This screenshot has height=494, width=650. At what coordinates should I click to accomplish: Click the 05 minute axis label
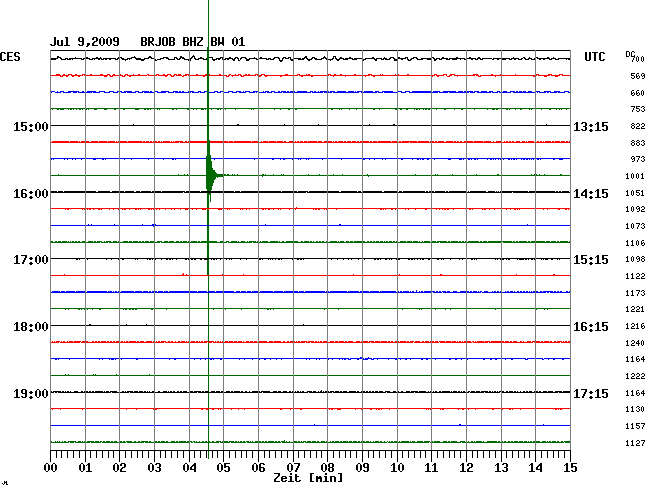pos(223,467)
